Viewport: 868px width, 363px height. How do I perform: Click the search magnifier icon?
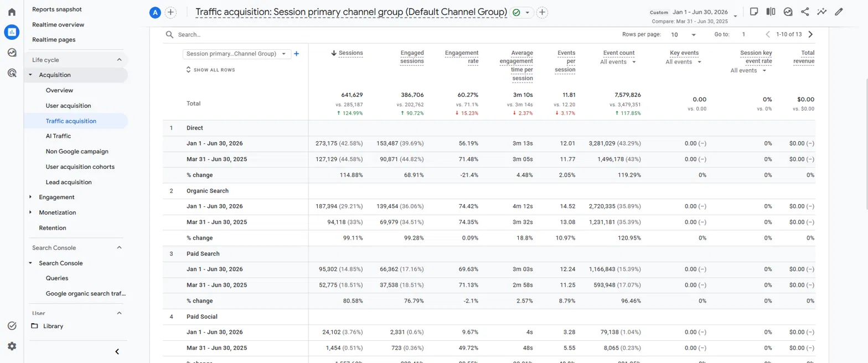170,34
